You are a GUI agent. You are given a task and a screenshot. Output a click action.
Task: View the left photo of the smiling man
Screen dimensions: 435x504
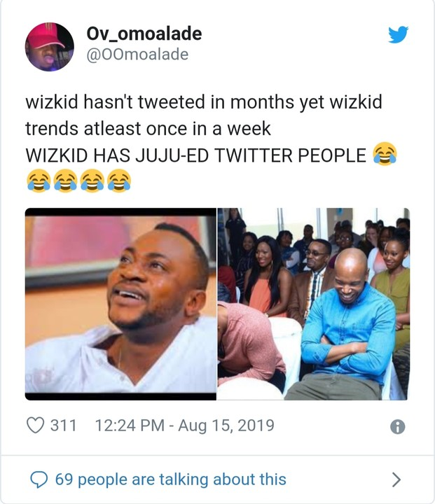point(120,304)
